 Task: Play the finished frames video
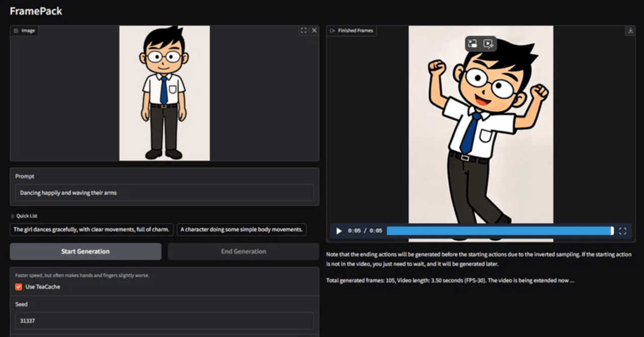tap(339, 231)
